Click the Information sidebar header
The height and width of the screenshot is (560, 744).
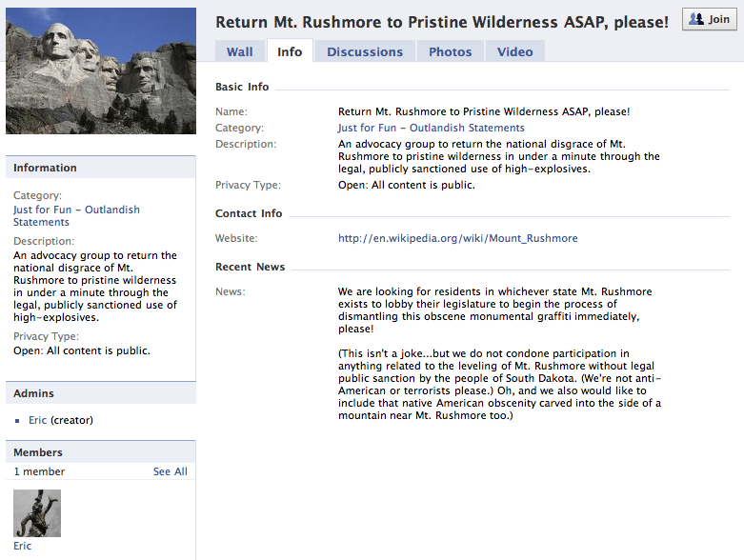tap(101, 168)
